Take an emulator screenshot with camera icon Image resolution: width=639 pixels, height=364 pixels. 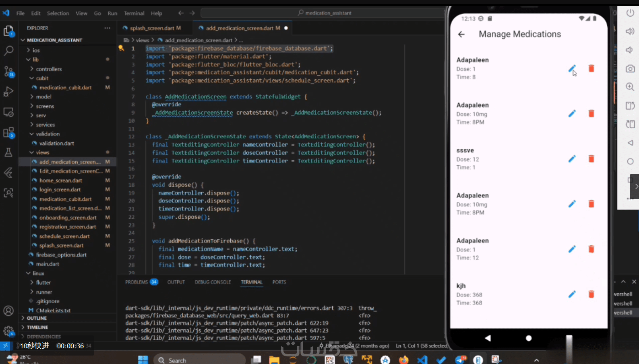(630, 69)
